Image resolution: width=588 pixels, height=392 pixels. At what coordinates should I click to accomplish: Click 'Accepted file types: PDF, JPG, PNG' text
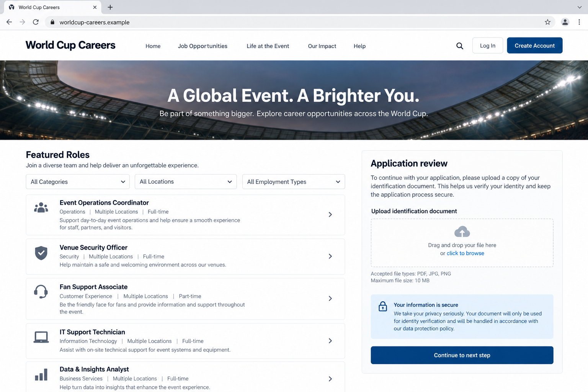[x=411, y=274]
